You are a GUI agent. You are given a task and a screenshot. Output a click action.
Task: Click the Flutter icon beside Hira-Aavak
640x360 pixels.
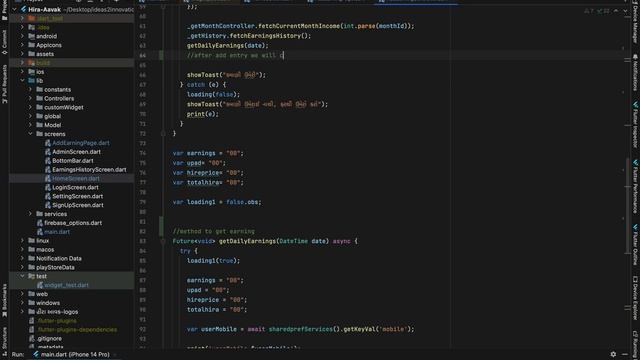pos(23,9)
